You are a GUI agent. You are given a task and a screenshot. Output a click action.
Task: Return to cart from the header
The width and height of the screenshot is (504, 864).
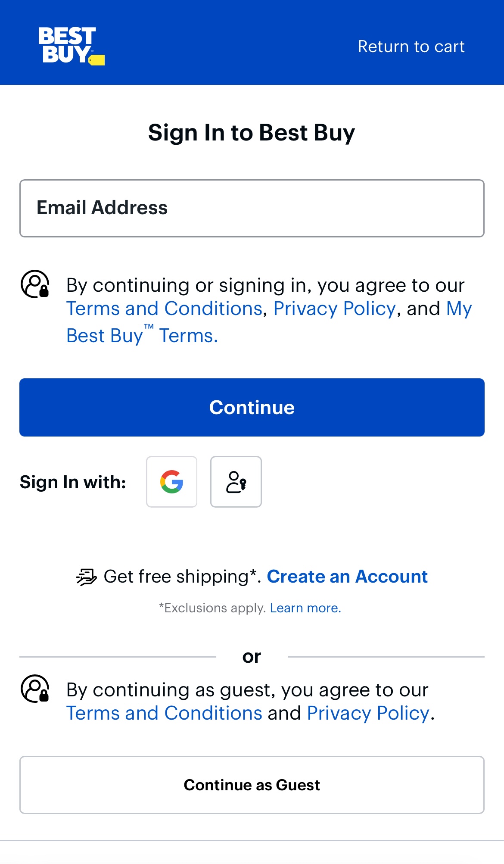(x=411, y=47)
